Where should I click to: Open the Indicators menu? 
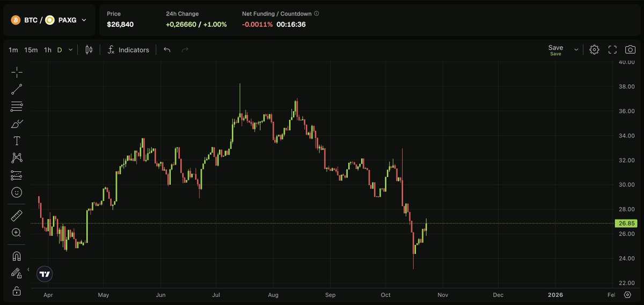tap(128, 50)
